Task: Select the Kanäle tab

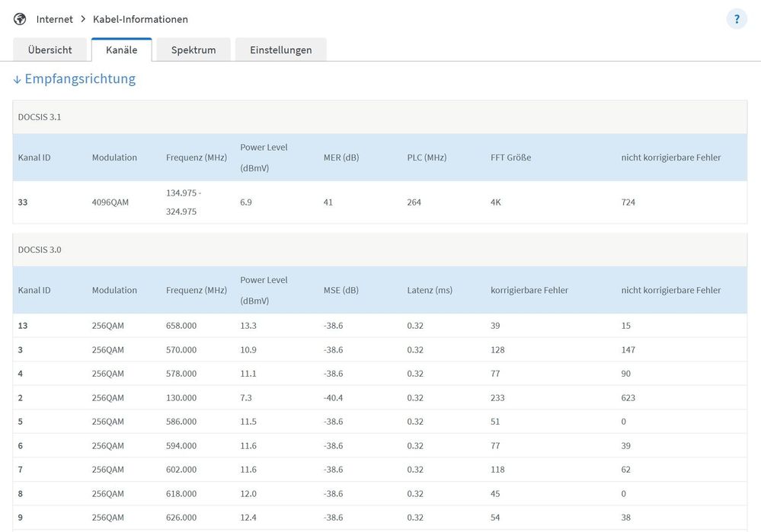Action: (x=121, y=49)
